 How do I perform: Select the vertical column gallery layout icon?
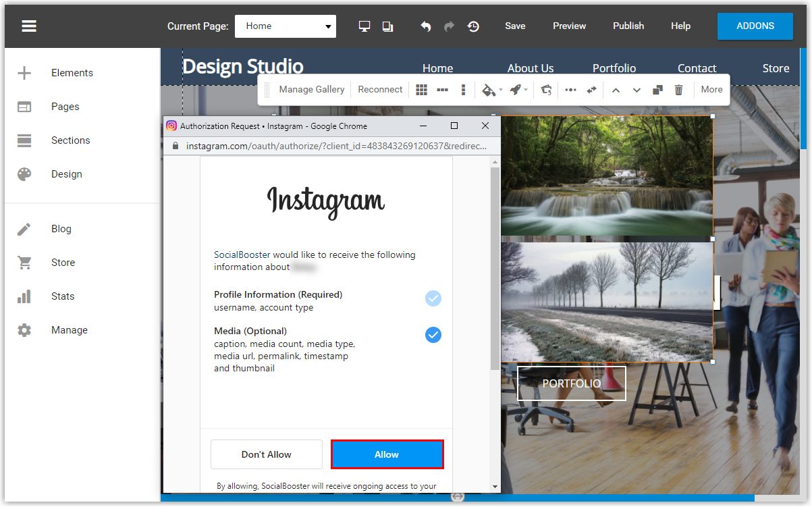pyautogui.click(x=463, y=90)
